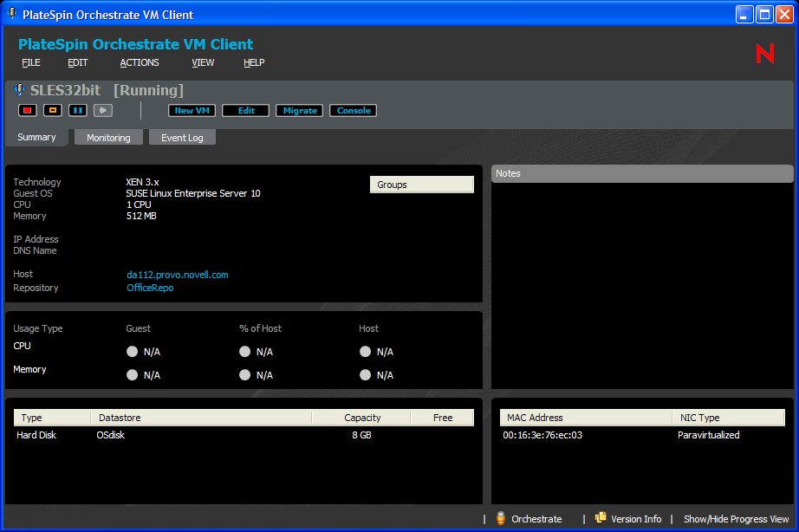This screenshot has width=799, height=532.
Task: Toggle Show/Hide Progress View
Action: (x=737, y=519)
